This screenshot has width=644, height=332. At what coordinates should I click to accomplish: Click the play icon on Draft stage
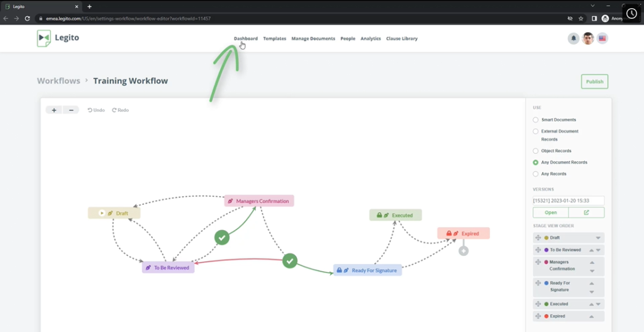(101, 213)
